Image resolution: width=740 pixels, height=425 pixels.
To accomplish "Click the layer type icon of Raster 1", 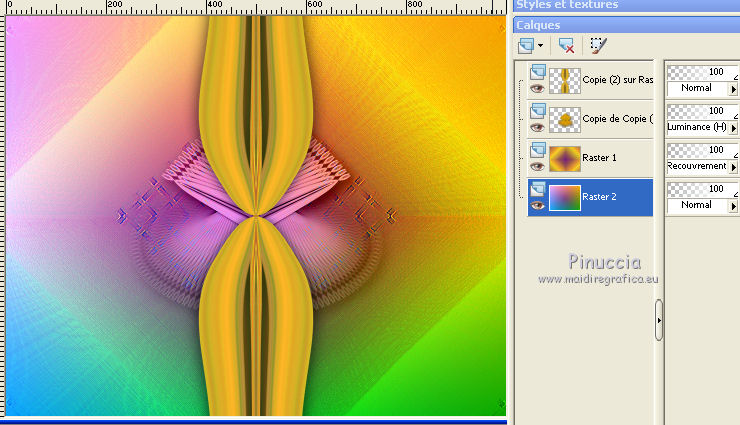I will click(x=538, y=150).
